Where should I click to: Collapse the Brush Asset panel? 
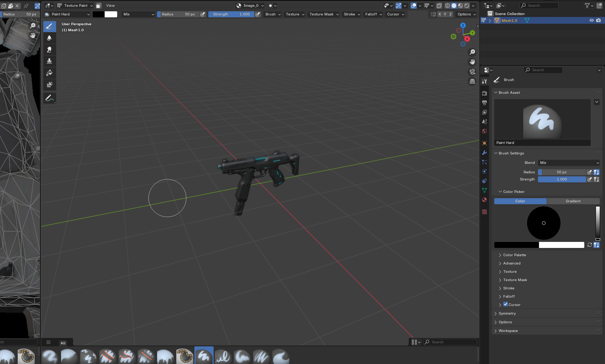click(x=509, y=93)
